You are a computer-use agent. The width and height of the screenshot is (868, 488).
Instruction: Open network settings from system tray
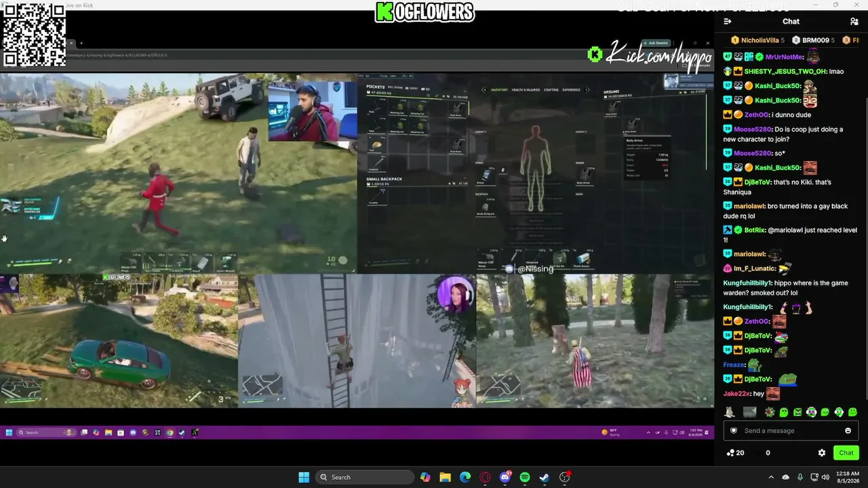(x=814, y=477)
